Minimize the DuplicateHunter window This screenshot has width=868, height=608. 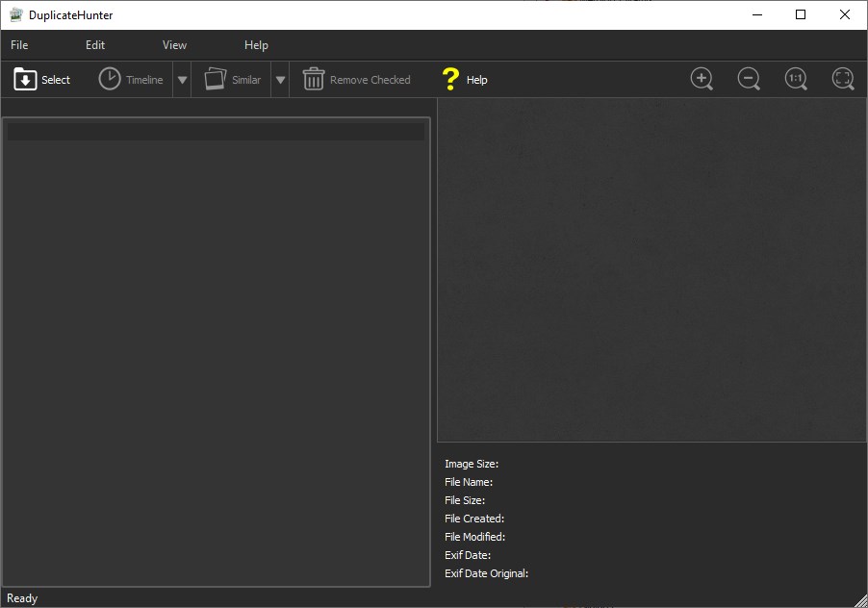(x=757, y=15)
